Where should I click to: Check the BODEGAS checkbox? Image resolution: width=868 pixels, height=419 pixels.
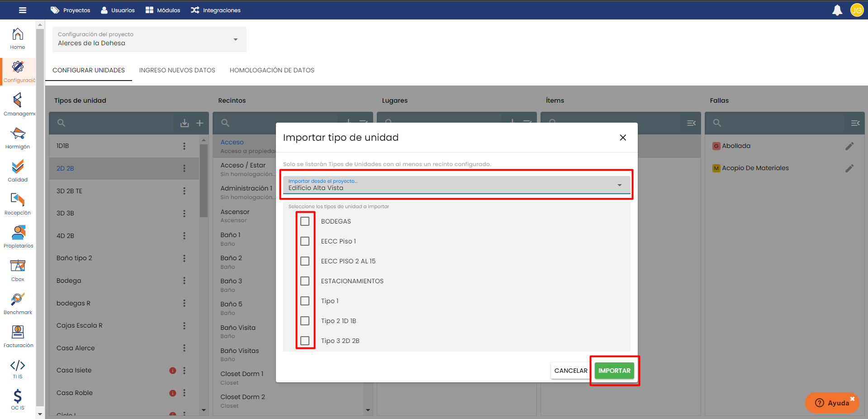click(x=305, y=221)
